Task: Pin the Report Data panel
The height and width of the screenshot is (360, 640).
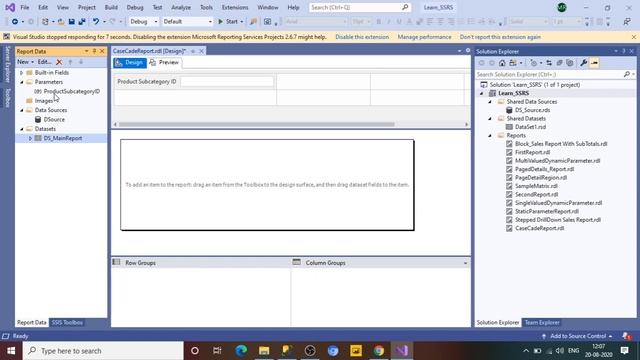Action: point(94,51)
